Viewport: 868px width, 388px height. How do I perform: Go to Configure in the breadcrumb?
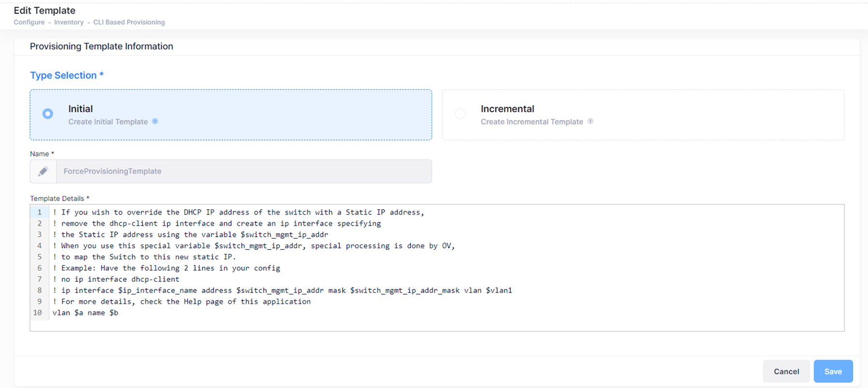29,22
